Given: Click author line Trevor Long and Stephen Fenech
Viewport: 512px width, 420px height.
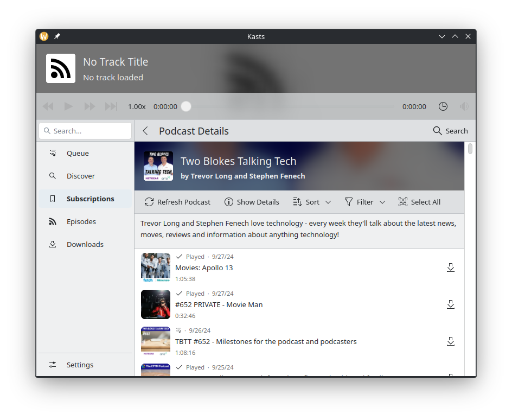Looking at the screenshot, I should point(243,176).
